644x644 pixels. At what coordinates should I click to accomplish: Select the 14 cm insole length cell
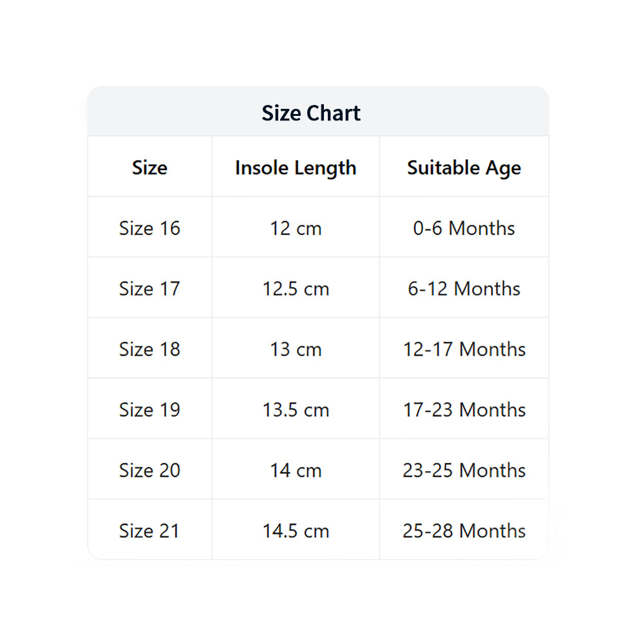pos(296,469)
